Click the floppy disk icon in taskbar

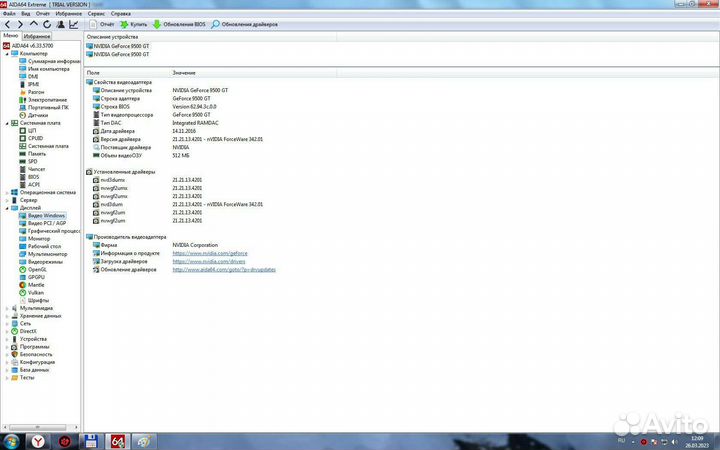pyautogui.click(x=91, y=442)
